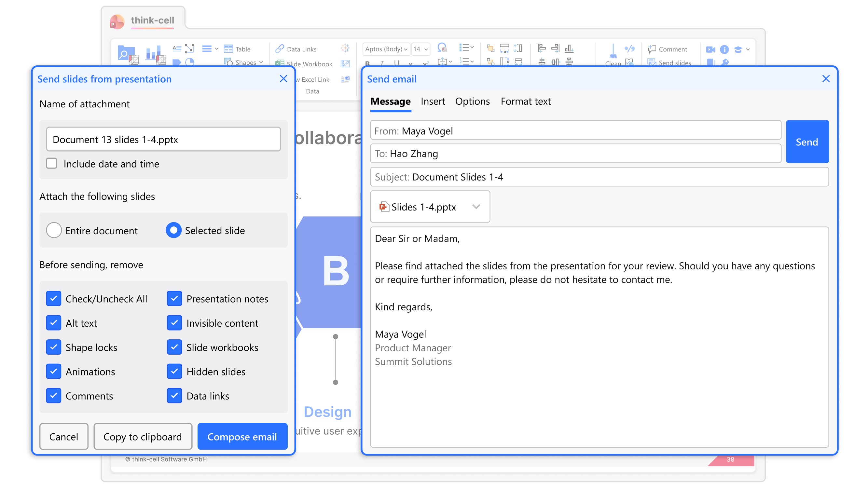Click the blue info circle icon
Viewport: 868px width, 488px height.
(724, 49)
